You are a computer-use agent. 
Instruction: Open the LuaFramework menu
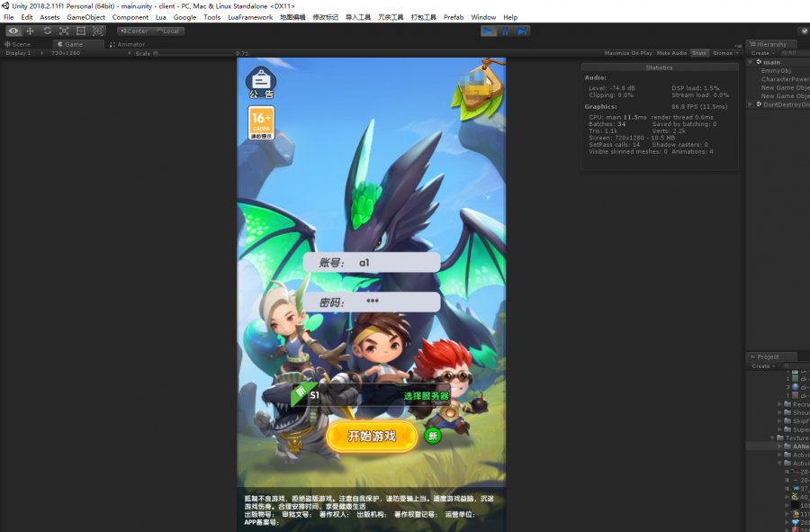[x=250, y=17]
